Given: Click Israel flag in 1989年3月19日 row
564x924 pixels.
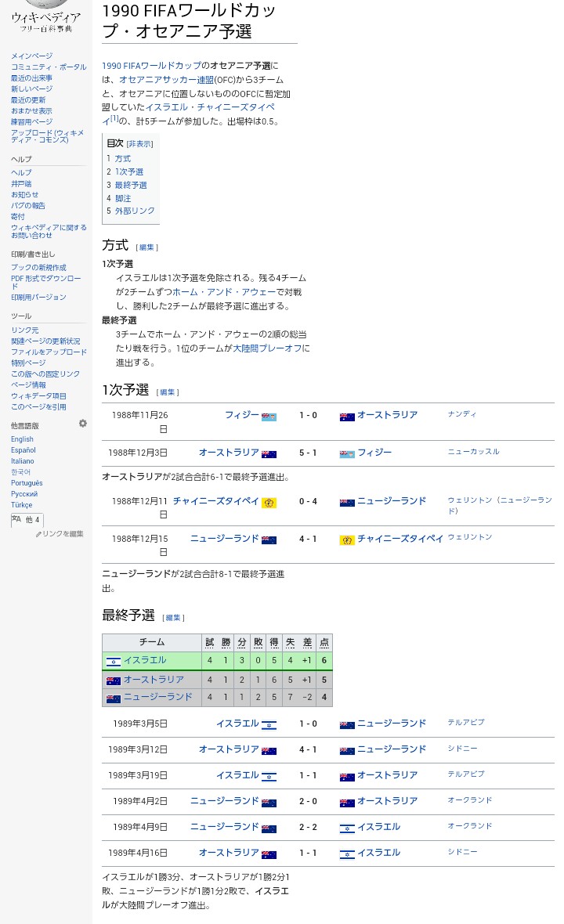Looking at the screenshot, I should tap(269, 778).
